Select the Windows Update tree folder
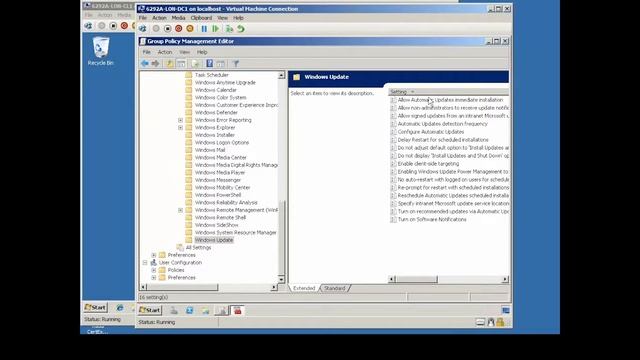Image resolution: width=640 pixels, height=360 pixels. [x=214, y=240]
